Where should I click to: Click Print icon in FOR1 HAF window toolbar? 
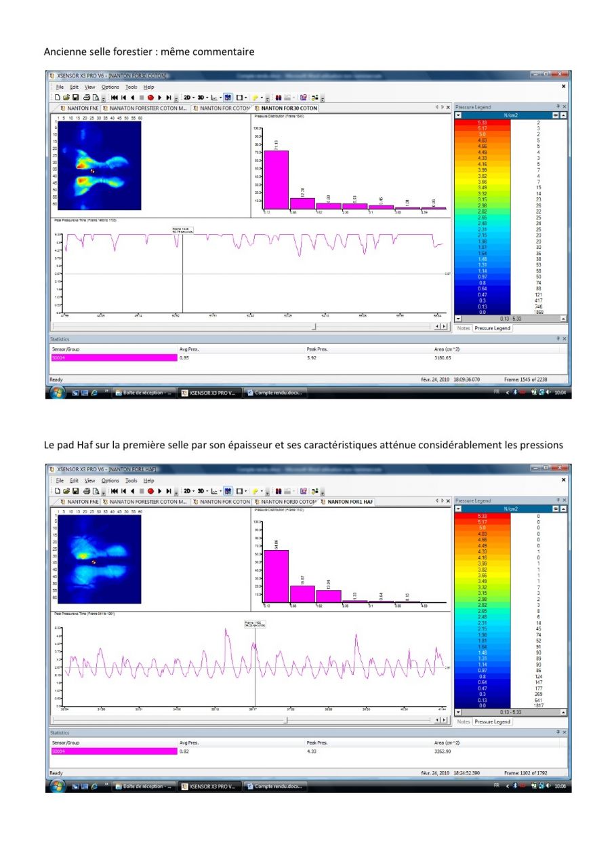87,491
